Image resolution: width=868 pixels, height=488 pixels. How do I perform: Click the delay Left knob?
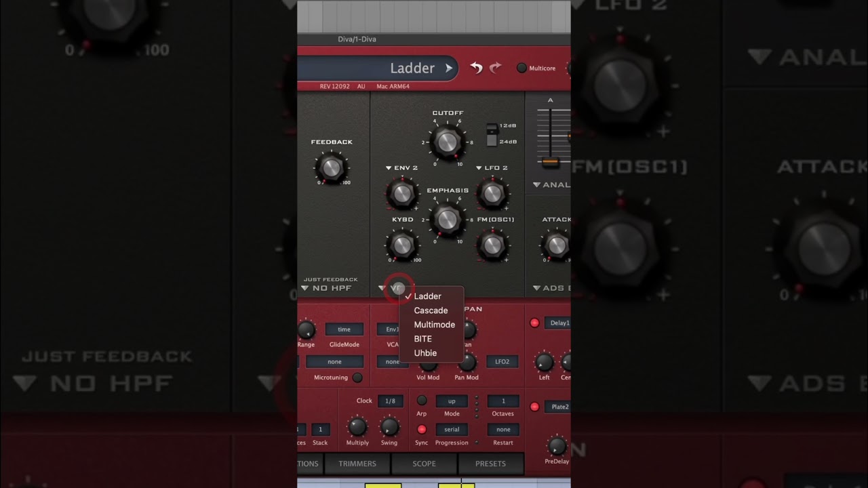tap(544, 362)
